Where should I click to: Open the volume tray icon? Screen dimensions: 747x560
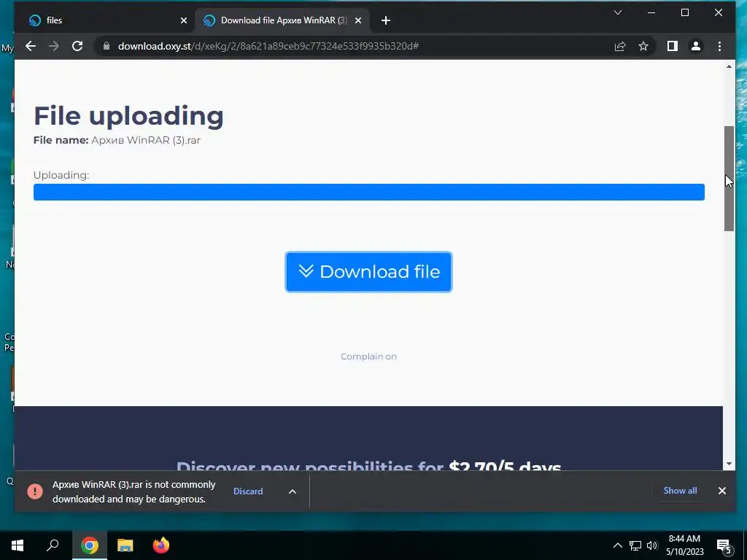(x=652, y=545)
